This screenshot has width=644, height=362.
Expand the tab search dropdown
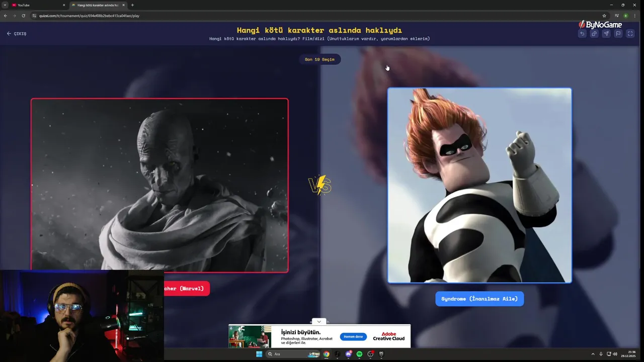click(x=5, y=5)
